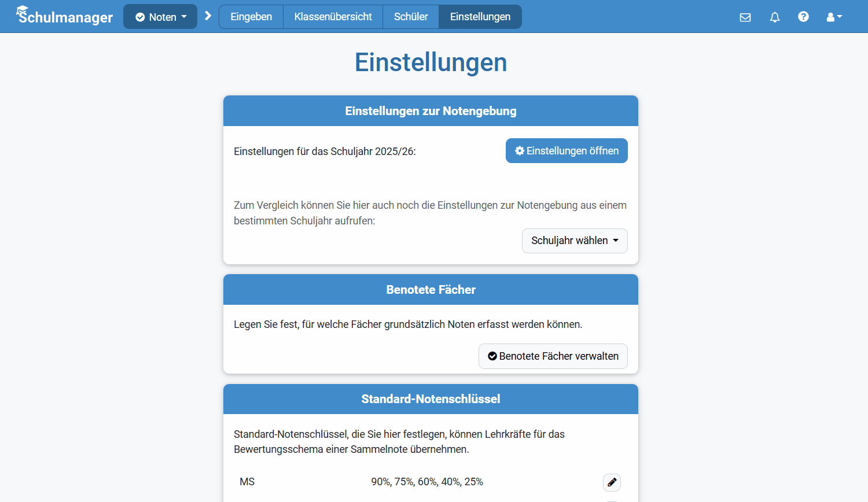Open the Einstellungen tab
Viewport: 868px width, 502px height.
480,17
